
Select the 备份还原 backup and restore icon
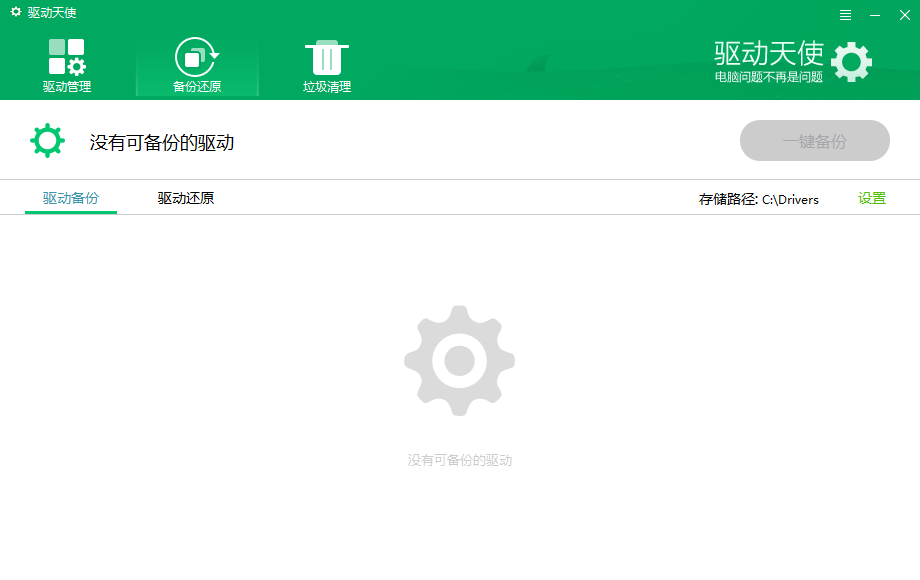(197, 58)
